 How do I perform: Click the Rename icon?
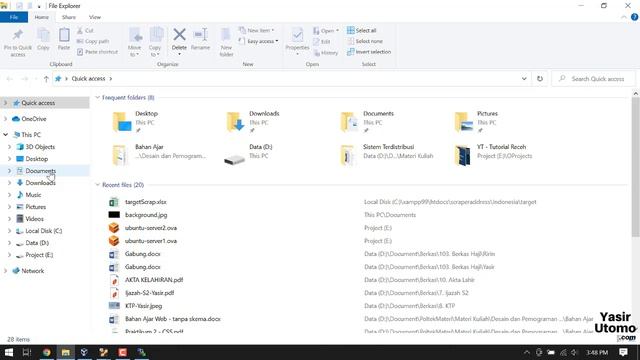pyautogui.click(x=200, y=35)
